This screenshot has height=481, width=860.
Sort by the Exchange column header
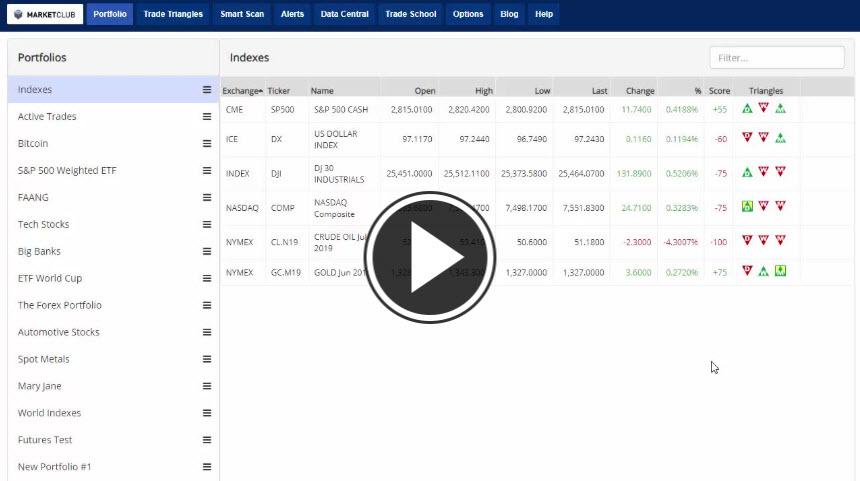click(x=242, y=90)
